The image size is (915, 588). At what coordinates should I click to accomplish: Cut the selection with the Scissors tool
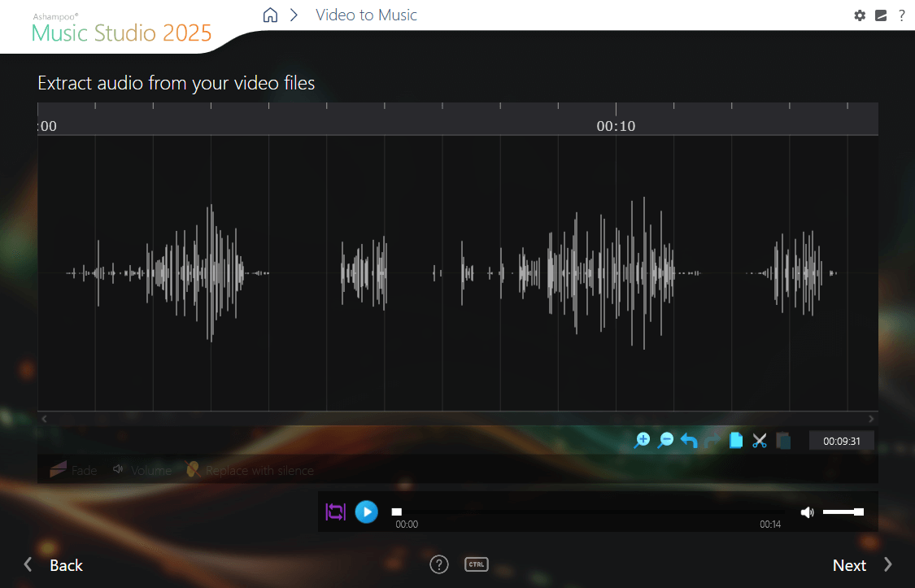[759, 440]
